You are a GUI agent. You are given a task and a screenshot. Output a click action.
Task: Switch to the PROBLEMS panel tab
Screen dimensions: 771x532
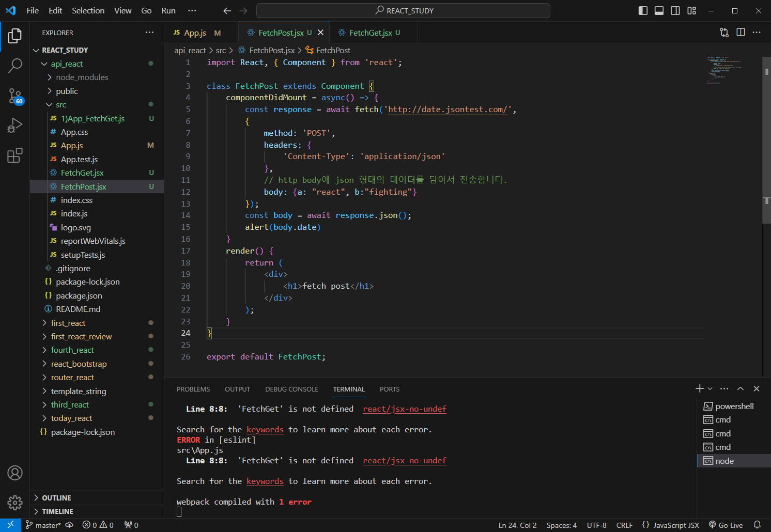click(193, 389)
